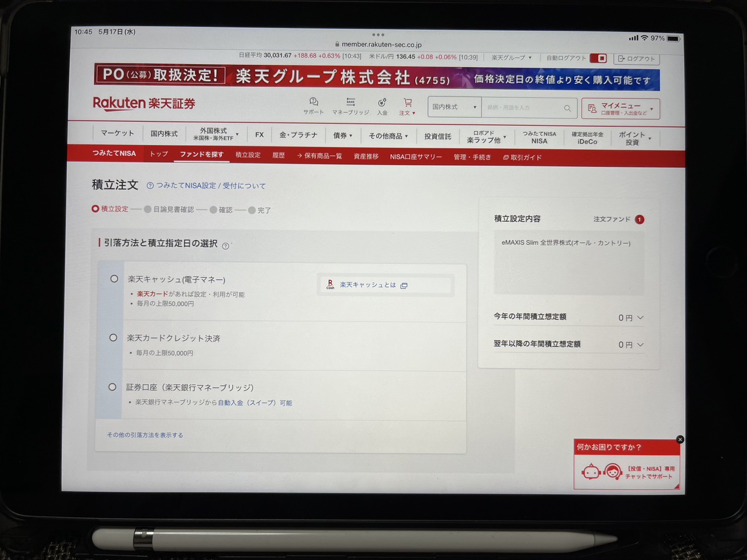
Task: Focus the 銘柄・用語を入力 search field
Action: point(523,108)
